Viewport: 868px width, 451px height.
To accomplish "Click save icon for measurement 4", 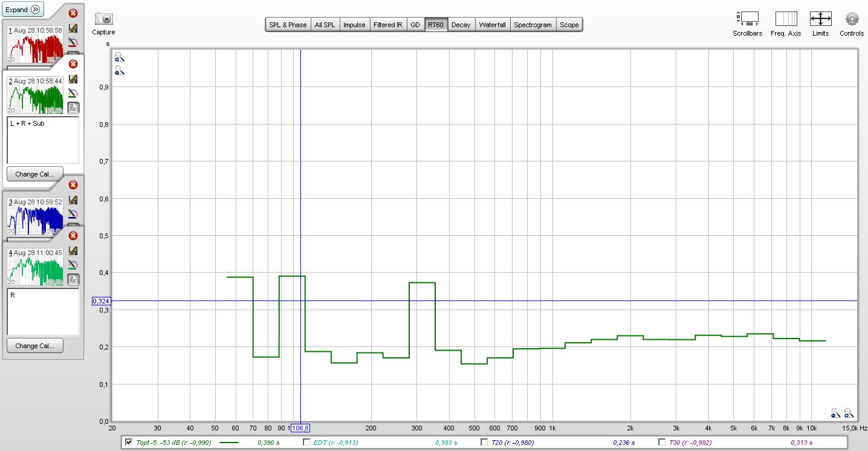I will [x=73, y=251].
